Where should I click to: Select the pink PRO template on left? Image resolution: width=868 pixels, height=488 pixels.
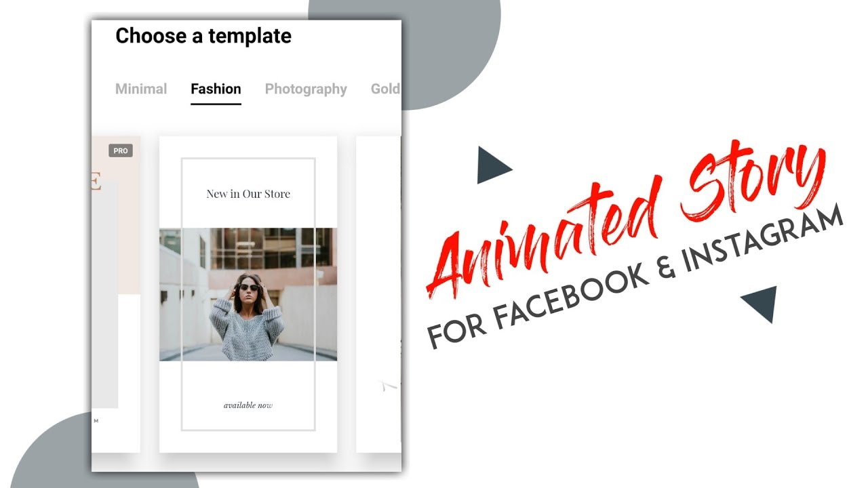(x=116, y=294)
